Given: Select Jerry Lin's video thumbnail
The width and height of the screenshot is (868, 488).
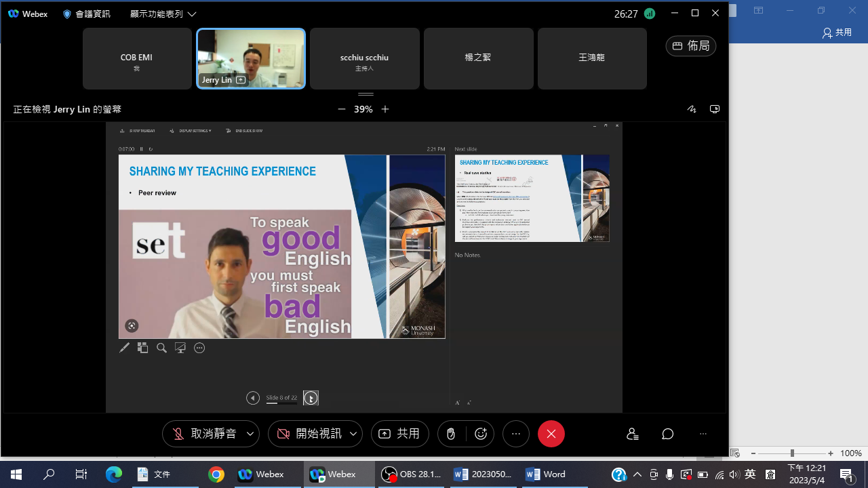Looking at the screenshot, I should pos(251,58).
